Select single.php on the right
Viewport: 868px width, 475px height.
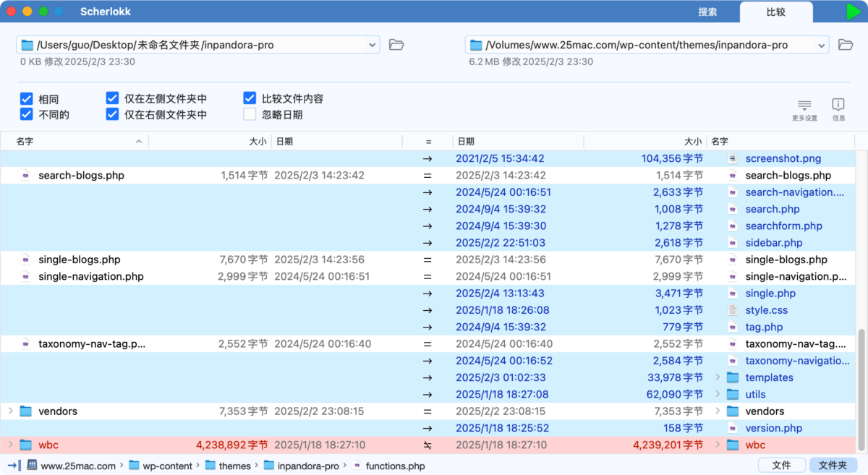pyautogui.click(x=770, y=294)
